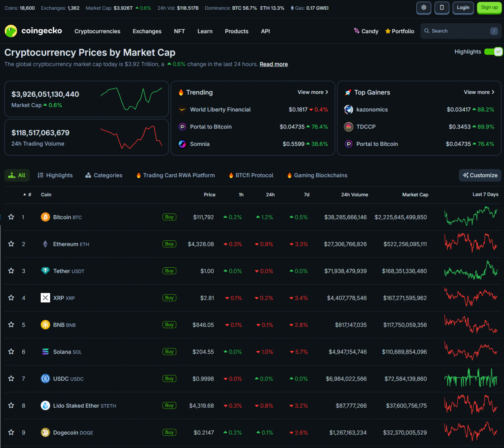Image resolution: width=504 pixels, height=448 pixels.
Task: Open the Portfolio star menu
Action: click(399, 31)
